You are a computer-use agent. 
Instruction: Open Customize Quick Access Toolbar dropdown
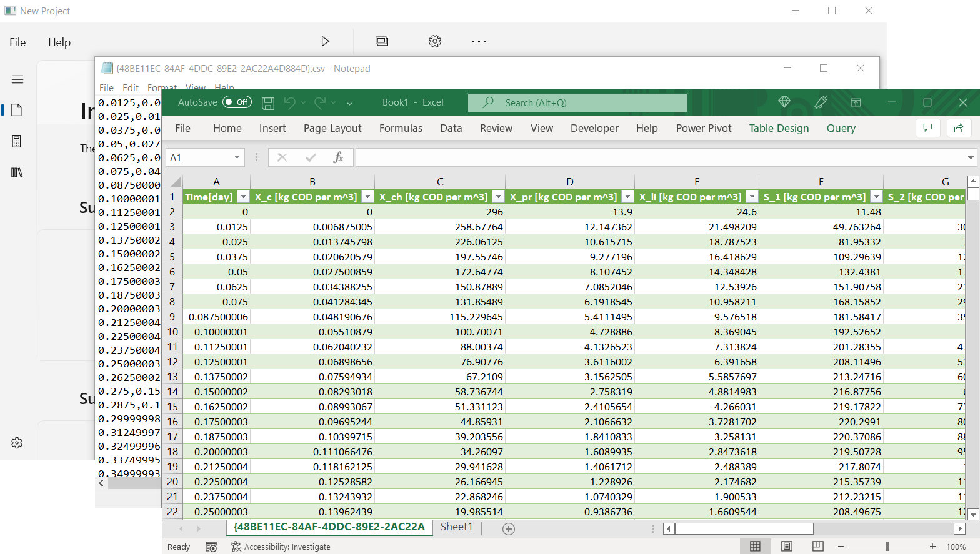click(x=349, y=103)
